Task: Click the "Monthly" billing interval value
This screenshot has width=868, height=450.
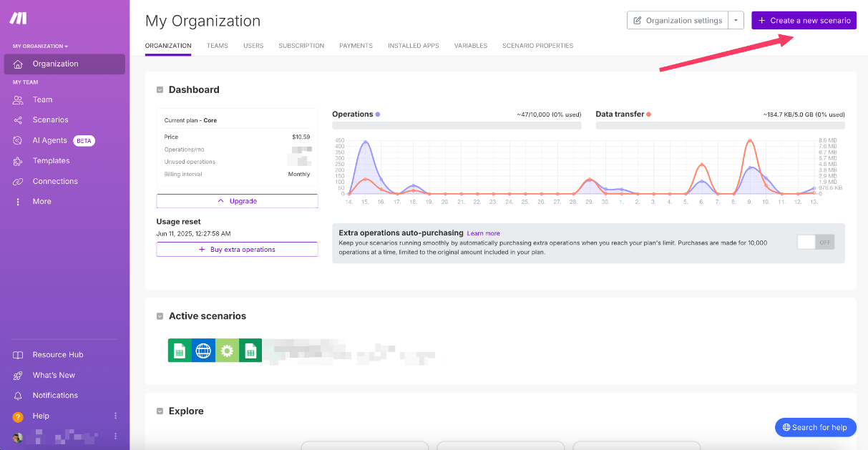Action: [x=299, y=174]
